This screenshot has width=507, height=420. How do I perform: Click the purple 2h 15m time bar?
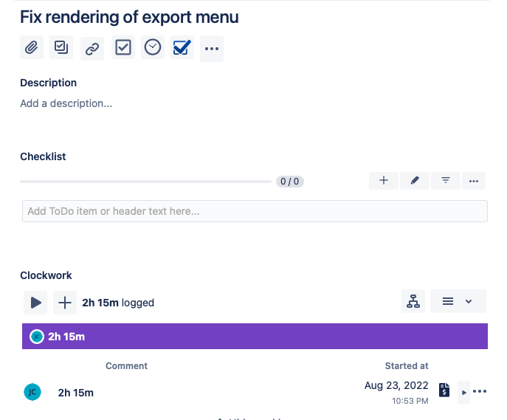click(255, 337)
